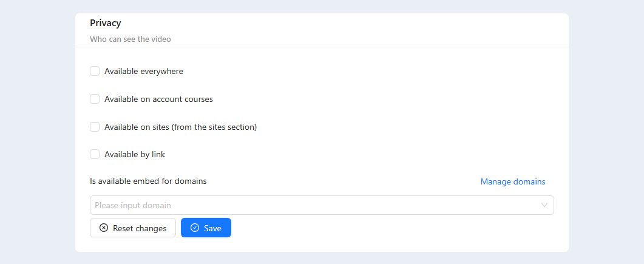Click the circled checkmark icon in Save

[195, 228]
